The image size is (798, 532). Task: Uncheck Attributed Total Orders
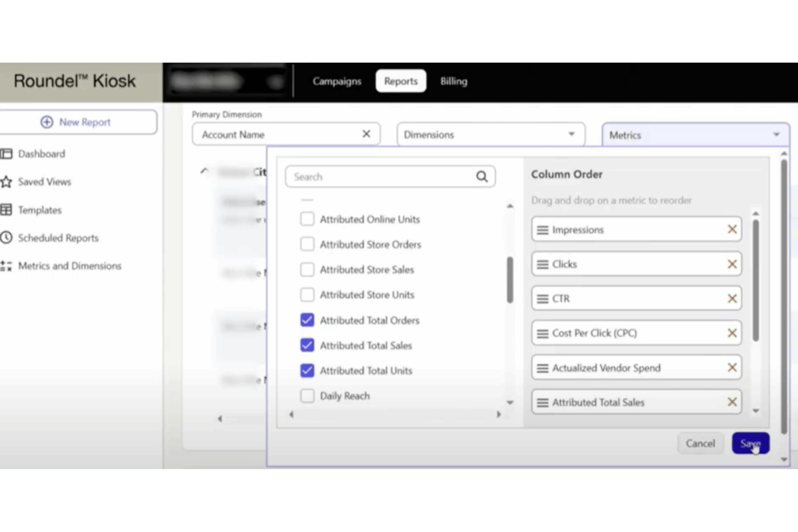pos(307,320)
